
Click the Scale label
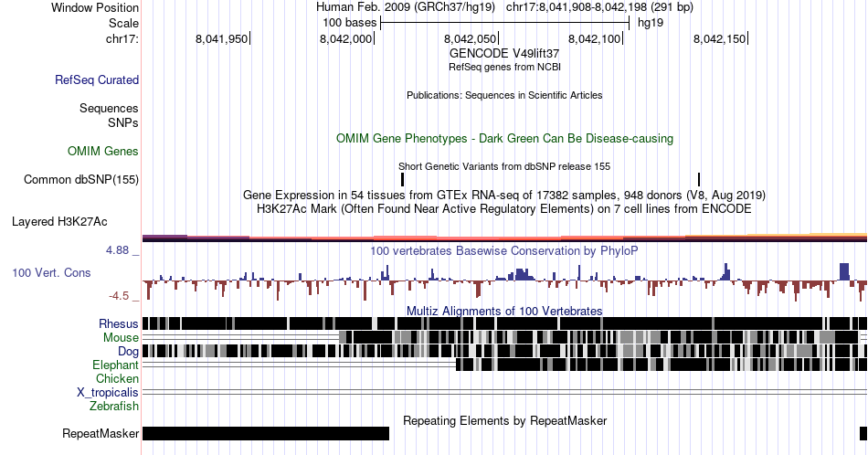(123, 23)
